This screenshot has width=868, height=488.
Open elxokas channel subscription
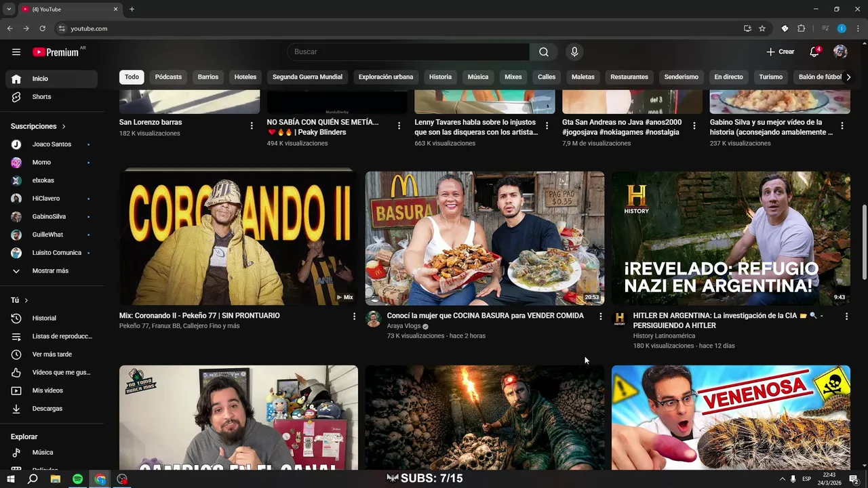click(52, 180)
